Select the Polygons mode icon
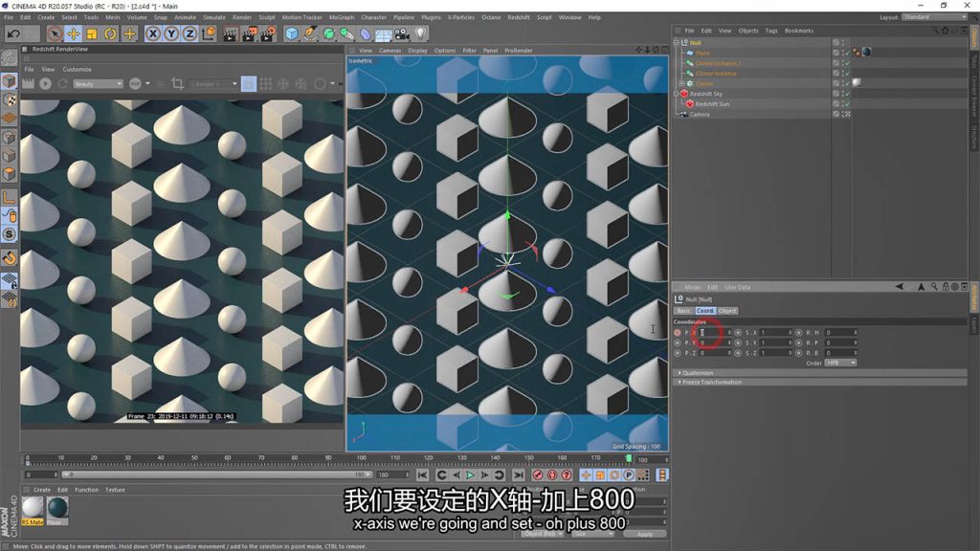Image resolution: width=980 pixels, height=551 pixels. point(9,174)
